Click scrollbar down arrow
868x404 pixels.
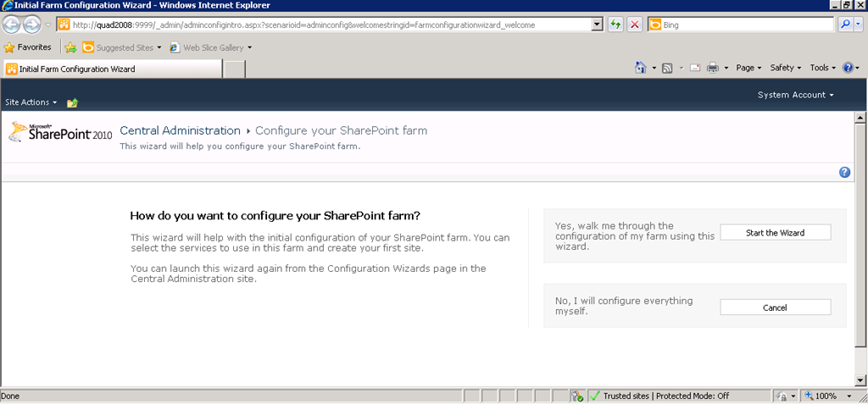point(860,380)
